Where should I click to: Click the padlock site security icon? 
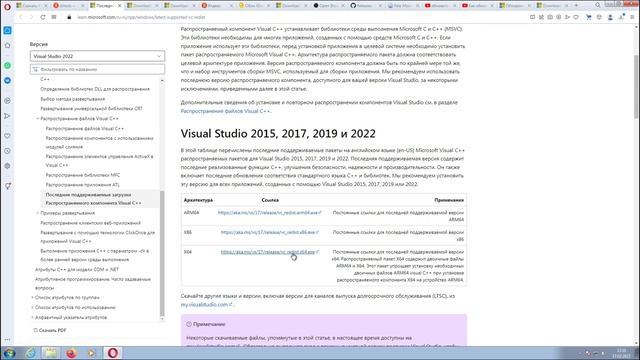pos(69,17)
